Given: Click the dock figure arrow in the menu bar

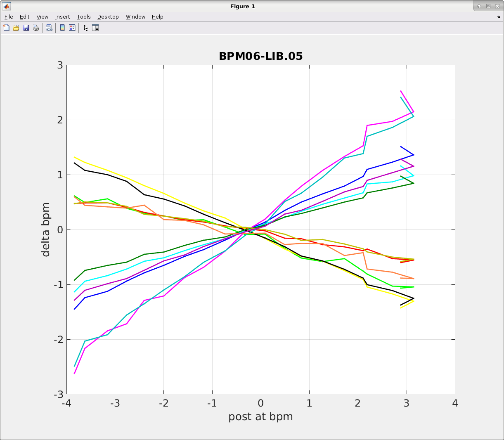Looking at the screenshot, I should (499, 17).
